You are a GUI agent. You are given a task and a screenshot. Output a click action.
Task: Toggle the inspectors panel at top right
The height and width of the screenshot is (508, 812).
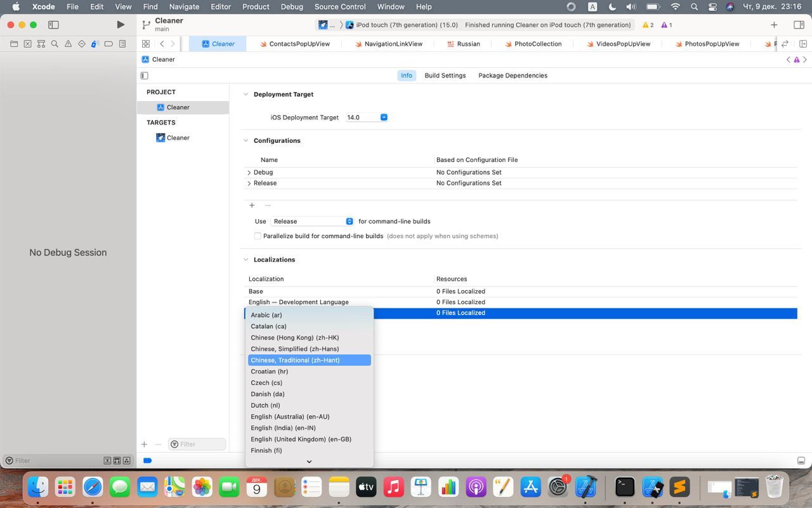click(x=799, y=25)
